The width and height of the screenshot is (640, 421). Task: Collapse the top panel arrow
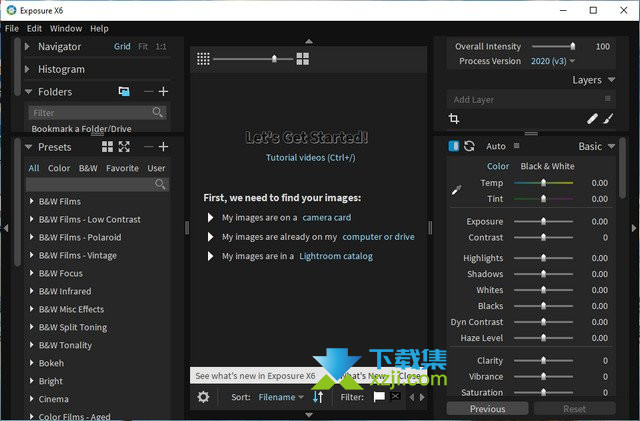(309, 41)
